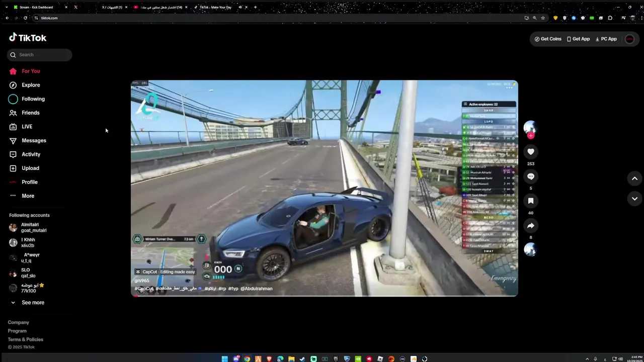
Task: Expand the Program footer section
Action: coord(17,331)
